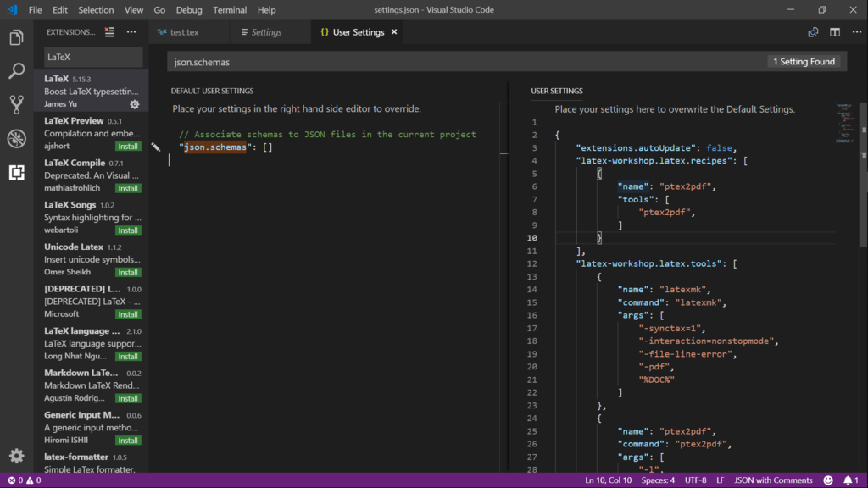Image resolution: width=868 pixels, height=488 pixels.
Task: Click the "json.schemas" key in default settings
Action: point(214,147)
